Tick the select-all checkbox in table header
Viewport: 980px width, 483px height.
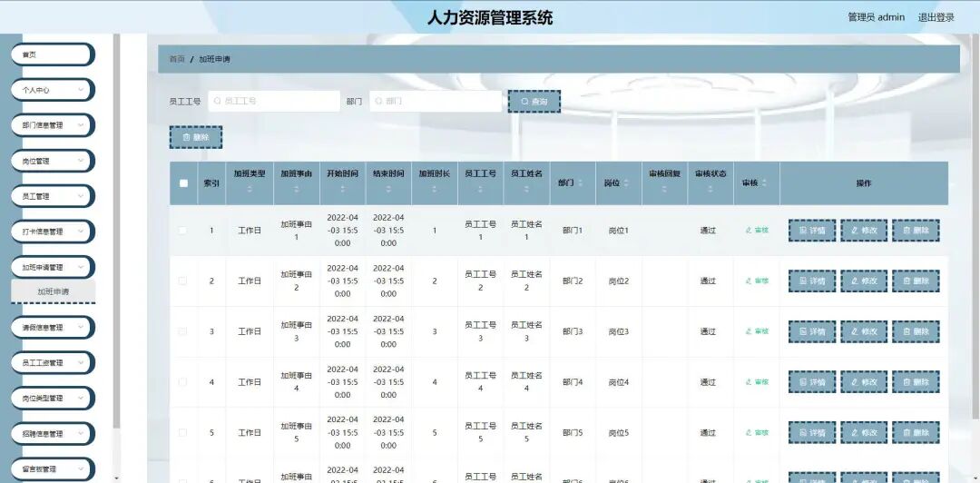tap(183, 183)
